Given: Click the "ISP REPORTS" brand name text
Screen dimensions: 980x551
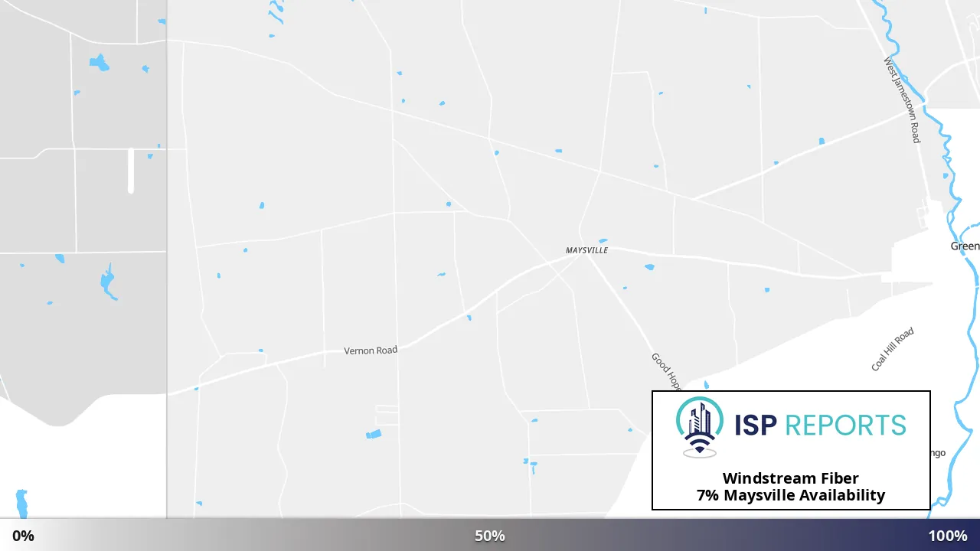Looking at the screenshot, I should [x=820, y=425].
